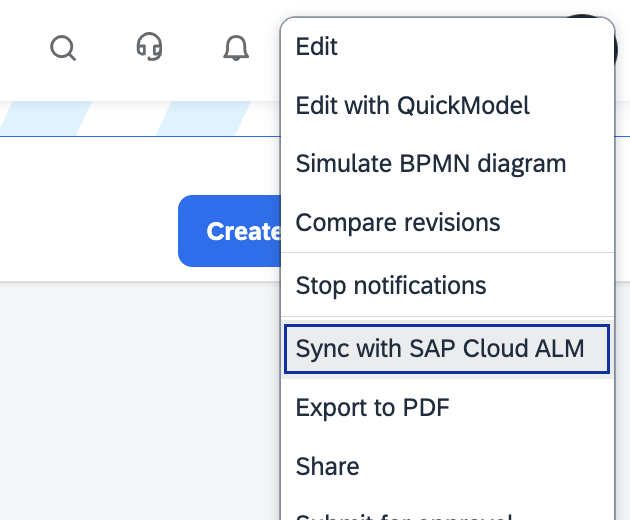Choose Export to PDF
The height and width of the screenshot is (520, 630).
click(372, 407)
